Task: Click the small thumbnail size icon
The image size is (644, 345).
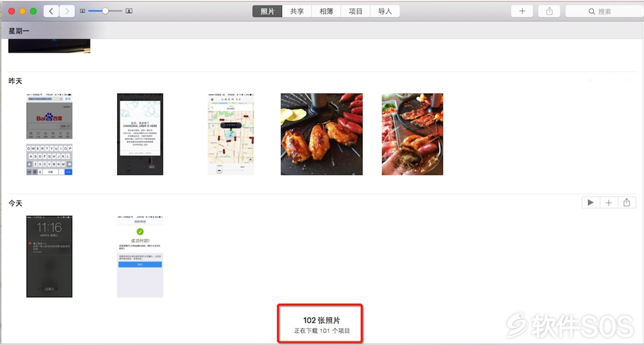Action: tap(83, 11)
